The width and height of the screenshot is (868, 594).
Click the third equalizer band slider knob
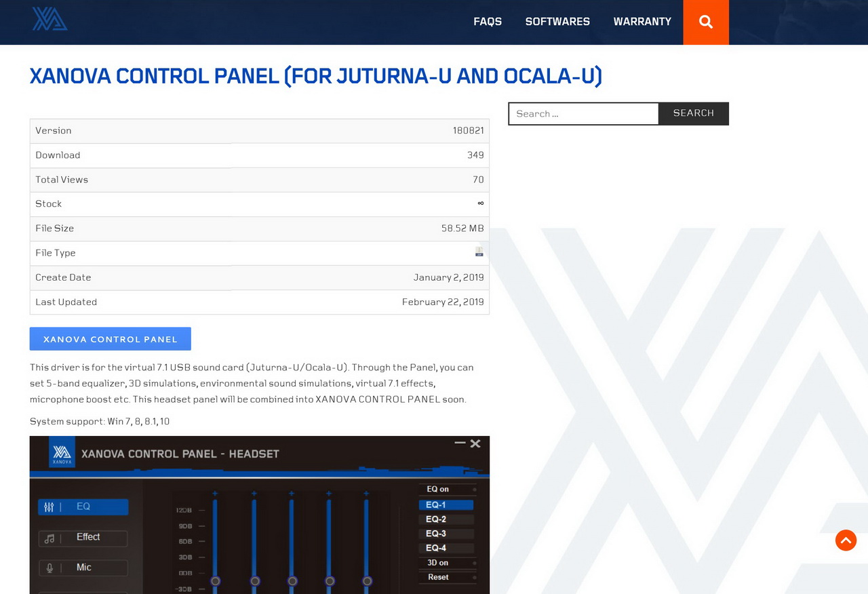[x=292, y=581]
